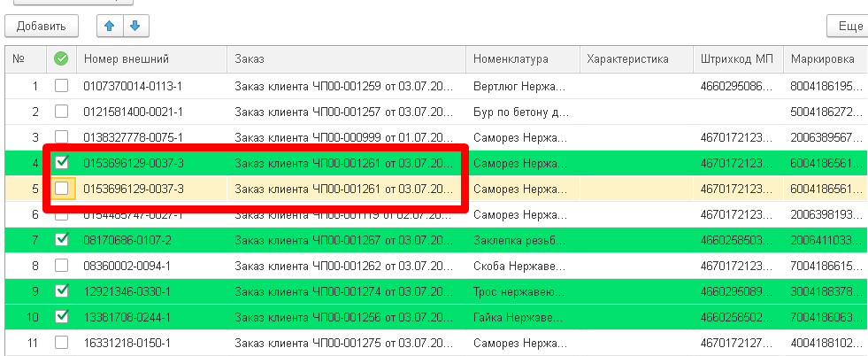This screenshot has height=356, width=868.
Task: Click order Заказ клиента ЧП00-001256
Action: point(345,317)
